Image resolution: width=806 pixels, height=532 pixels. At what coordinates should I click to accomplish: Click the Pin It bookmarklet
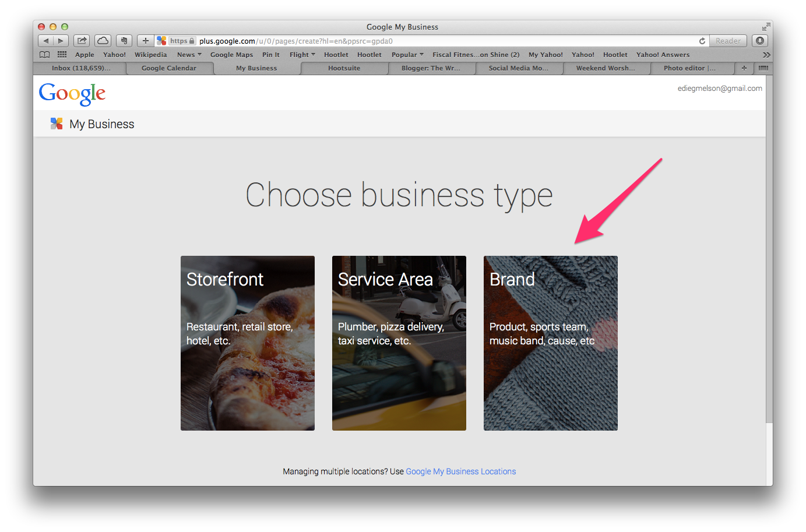point(271,55)
